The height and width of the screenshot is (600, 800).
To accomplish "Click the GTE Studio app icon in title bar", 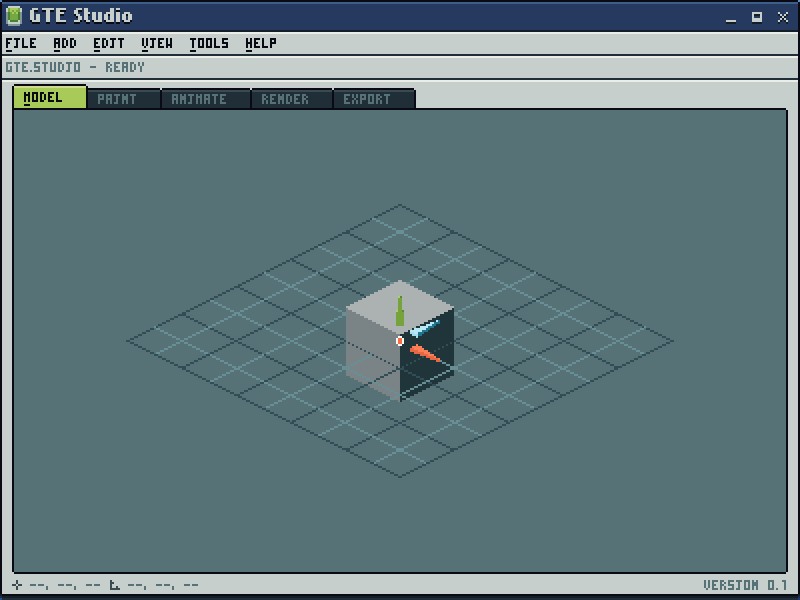I will click(x=14, y=16).
